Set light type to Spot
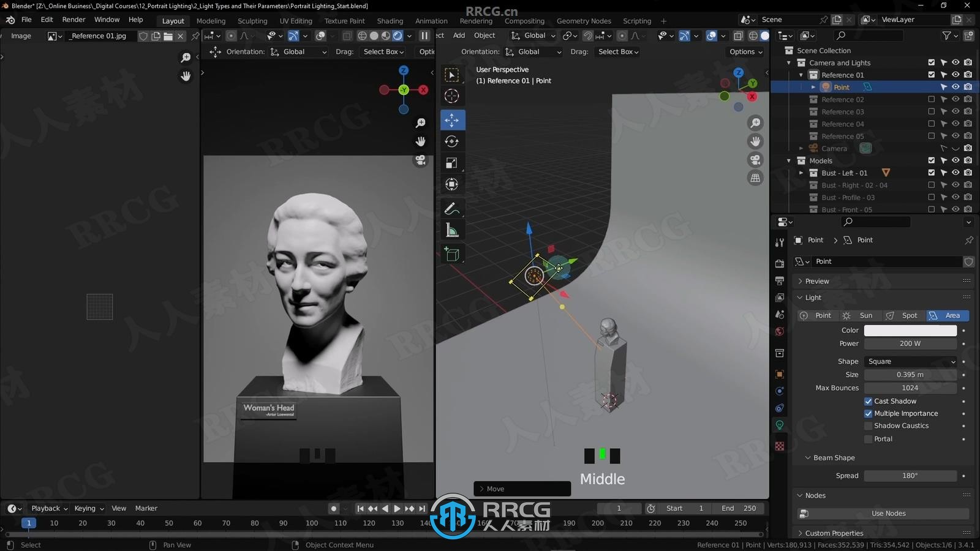The height and width of the screenshot is (551, 980). point(904,316)
